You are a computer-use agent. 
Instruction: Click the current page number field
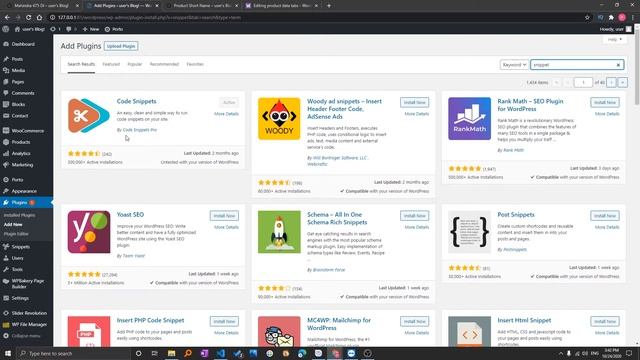point(583,82)
